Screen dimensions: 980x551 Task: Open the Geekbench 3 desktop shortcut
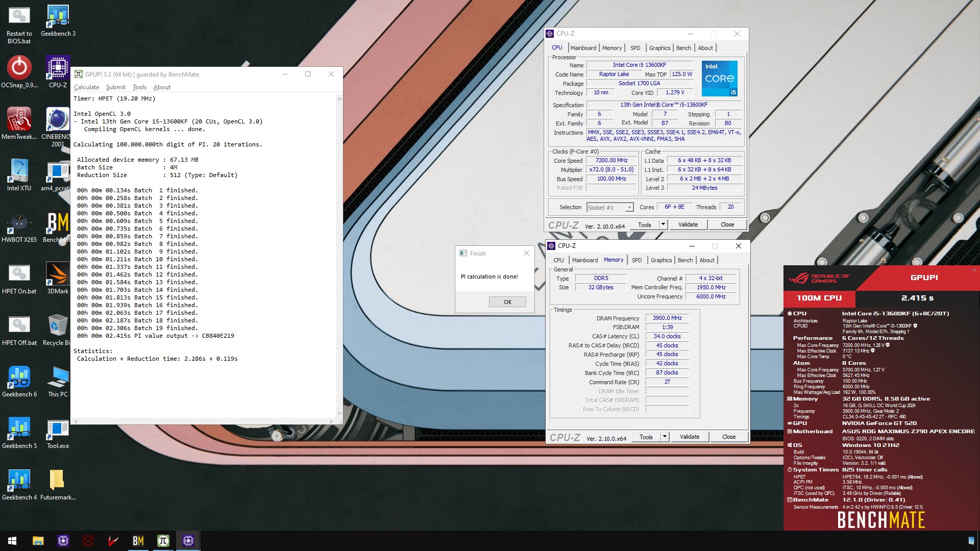58,21
